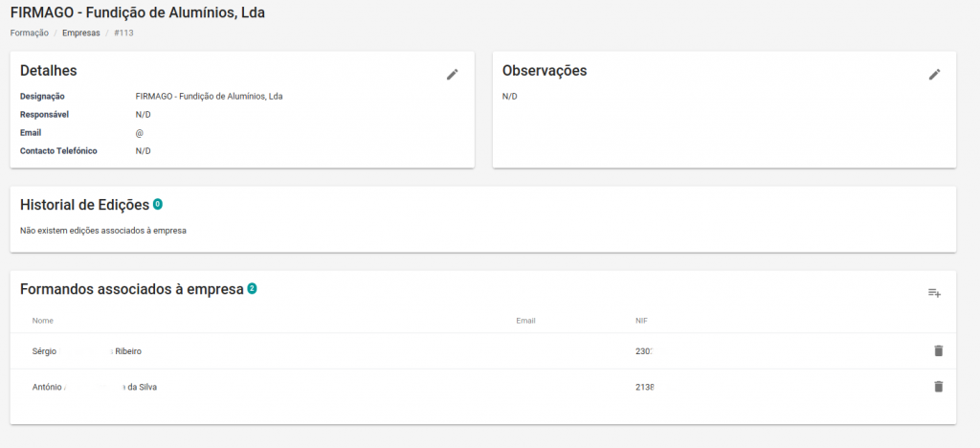Open the António da Silva trainee row
Image resolution: width=980 pixels, height=448 pixels.
94,387
